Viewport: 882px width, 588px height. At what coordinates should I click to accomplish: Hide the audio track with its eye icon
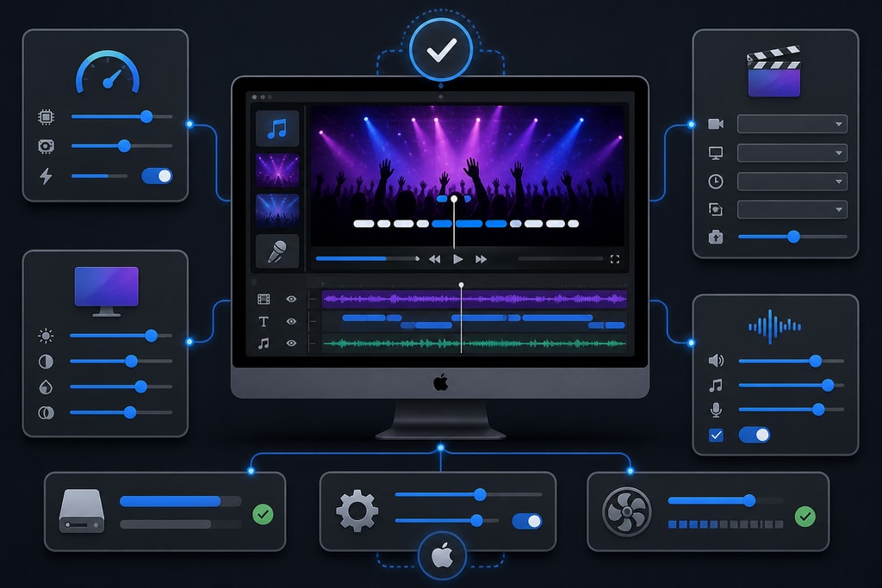point(291,344)
